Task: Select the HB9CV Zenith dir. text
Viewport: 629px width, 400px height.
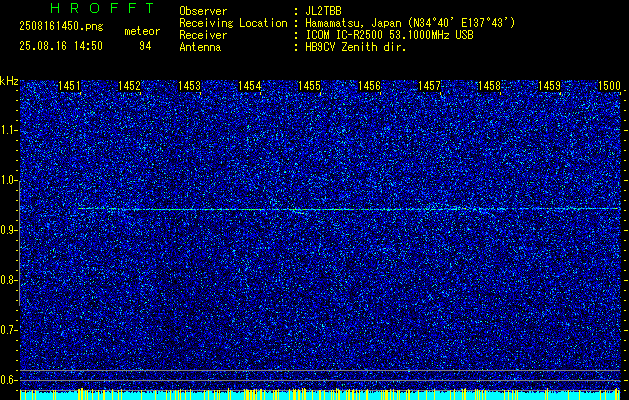Action: 356,47
